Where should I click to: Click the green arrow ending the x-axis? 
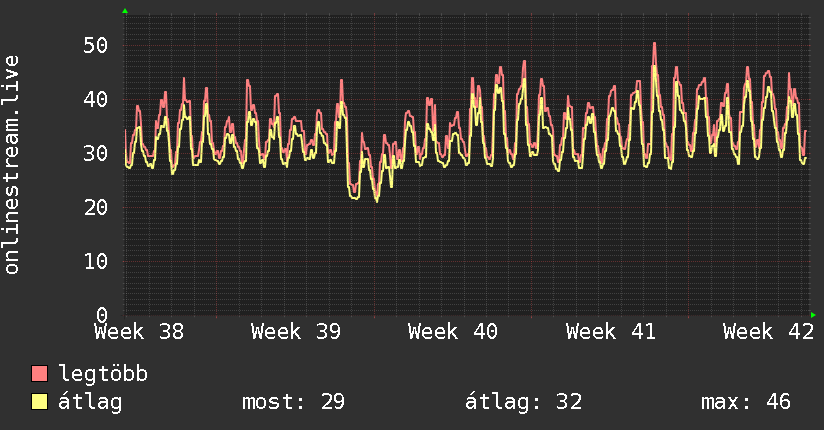[x=813, y=315]
